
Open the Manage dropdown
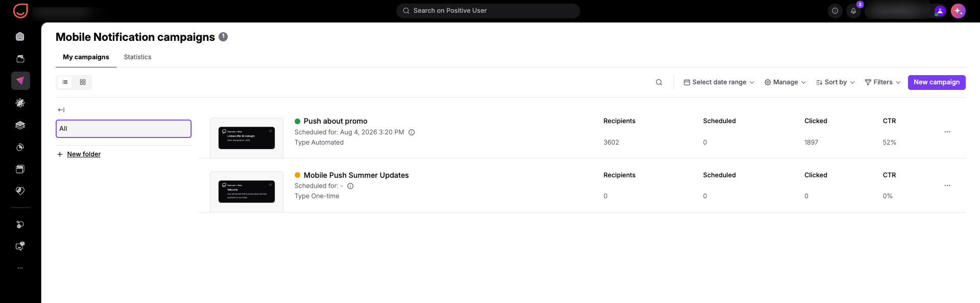(785, 82)
